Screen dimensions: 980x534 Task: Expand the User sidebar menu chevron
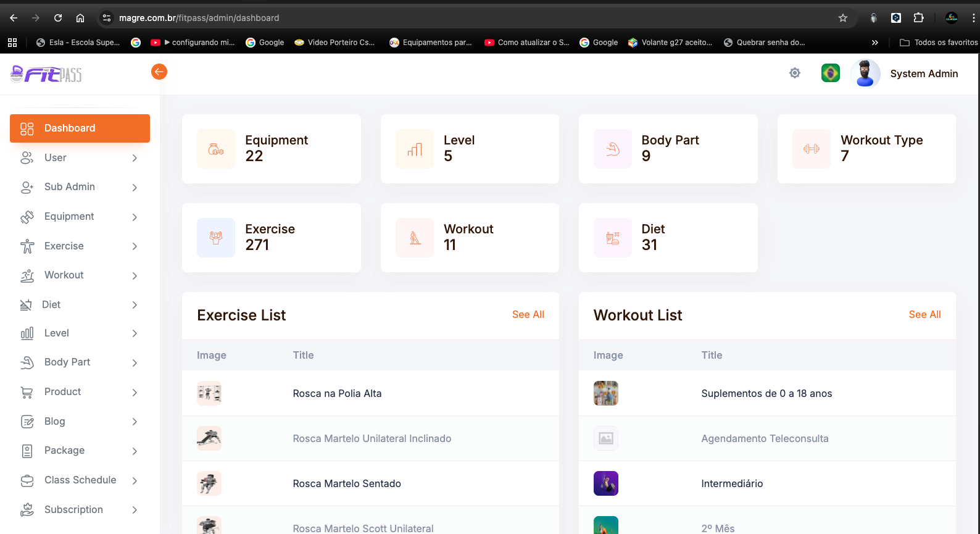(135, 158)
